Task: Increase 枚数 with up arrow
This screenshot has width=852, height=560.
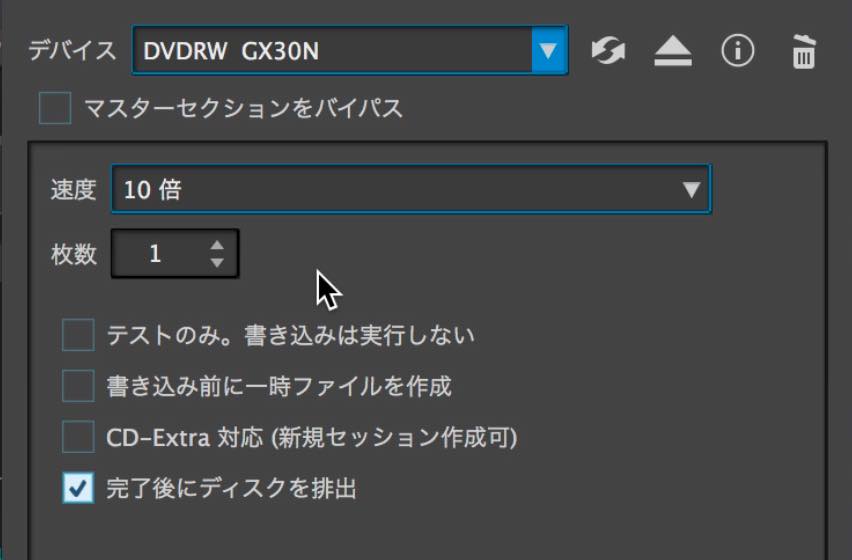Action: (217, 245)
